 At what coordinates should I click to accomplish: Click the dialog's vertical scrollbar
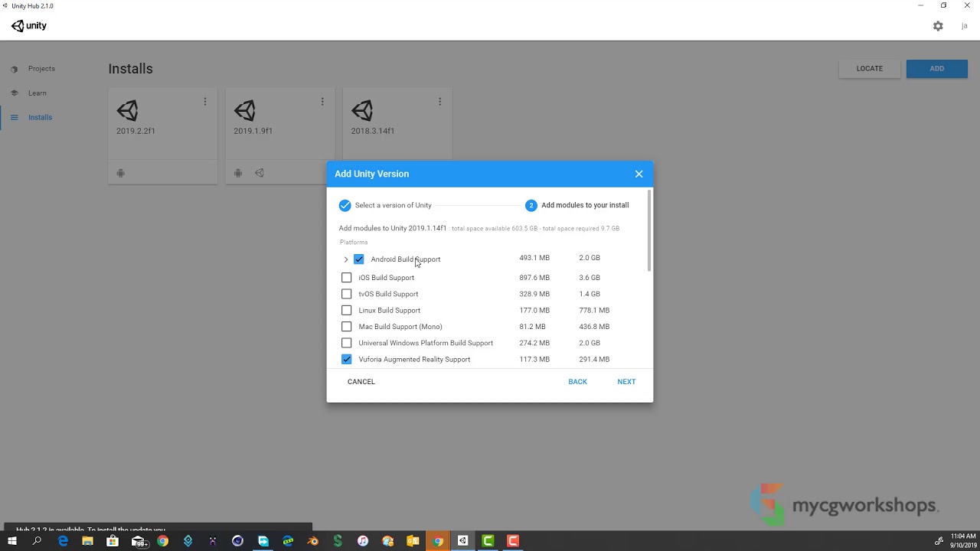point(649,230)
